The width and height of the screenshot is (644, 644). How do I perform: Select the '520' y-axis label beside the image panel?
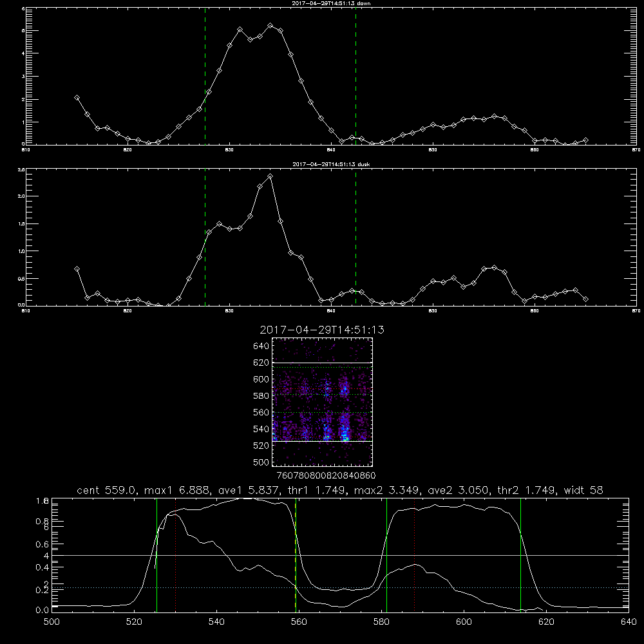tap(261, 446)
